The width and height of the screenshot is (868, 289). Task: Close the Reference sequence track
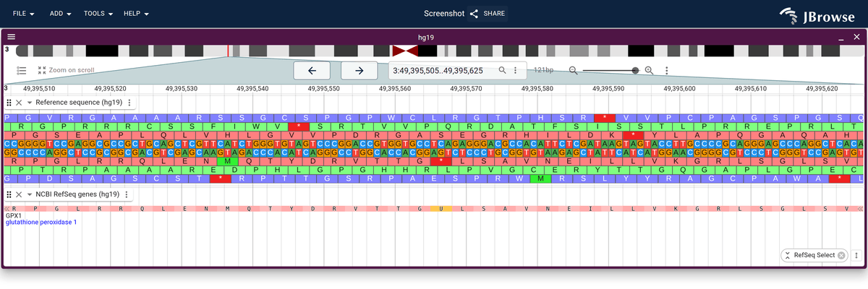20,103
